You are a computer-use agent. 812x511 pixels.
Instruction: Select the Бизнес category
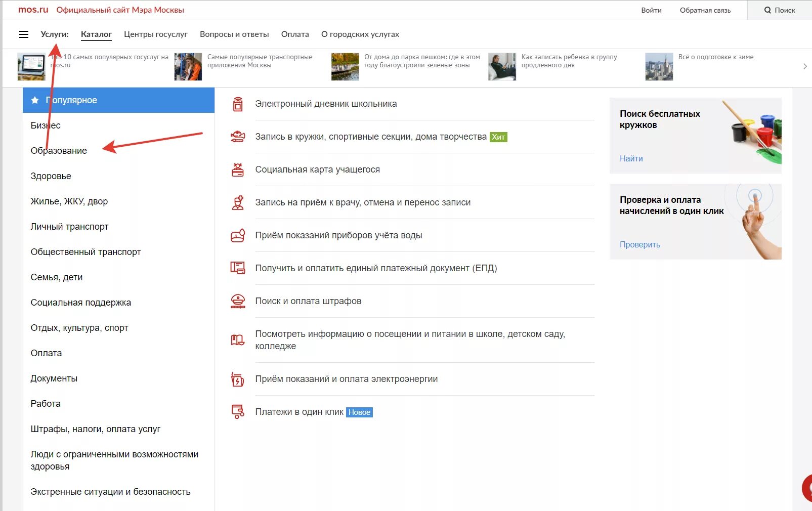(46, 125)
